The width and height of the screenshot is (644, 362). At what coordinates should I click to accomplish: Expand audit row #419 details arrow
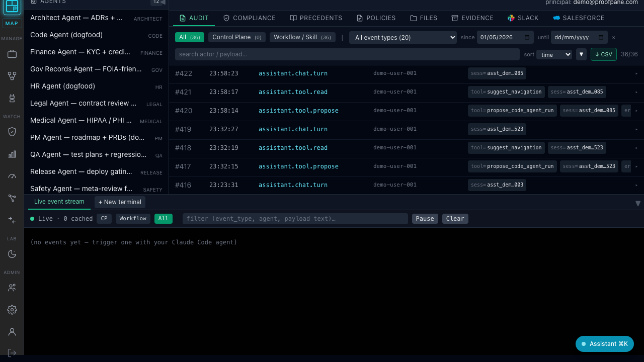636,129
